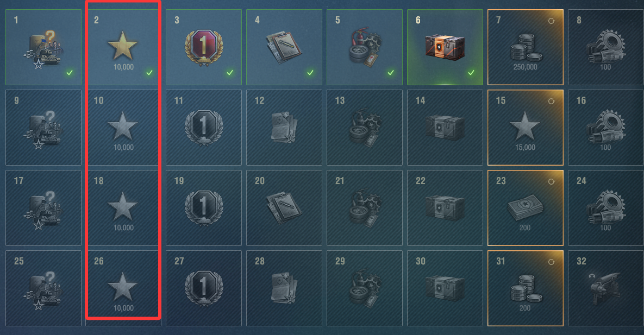Click the green checkmark on day 3 badge
Screen dimensions: 644x335
click(230, 73)
